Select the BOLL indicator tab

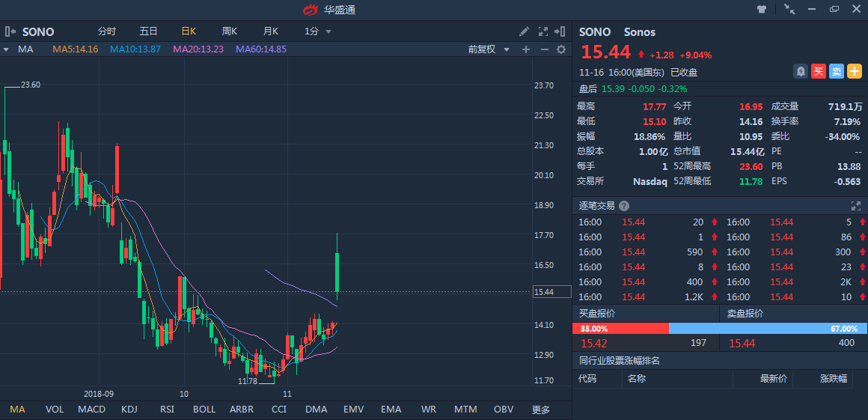[x=204, y=410]
